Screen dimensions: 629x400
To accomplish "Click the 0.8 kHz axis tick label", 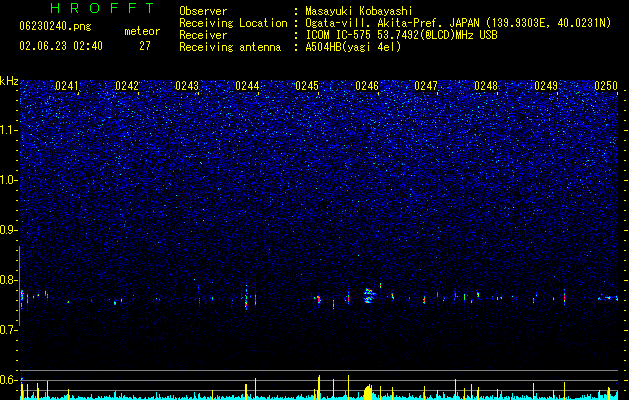I will tap(8, 280).
